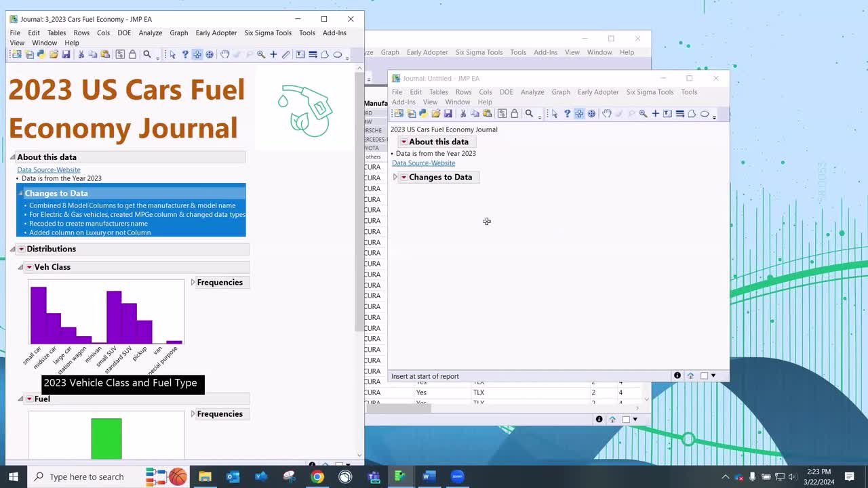The height and width of the screenshot is (488, 868).
Task: Select the Hand grabber tool in 3_2023 Cars journal
Action: click(x=224, y=55)
